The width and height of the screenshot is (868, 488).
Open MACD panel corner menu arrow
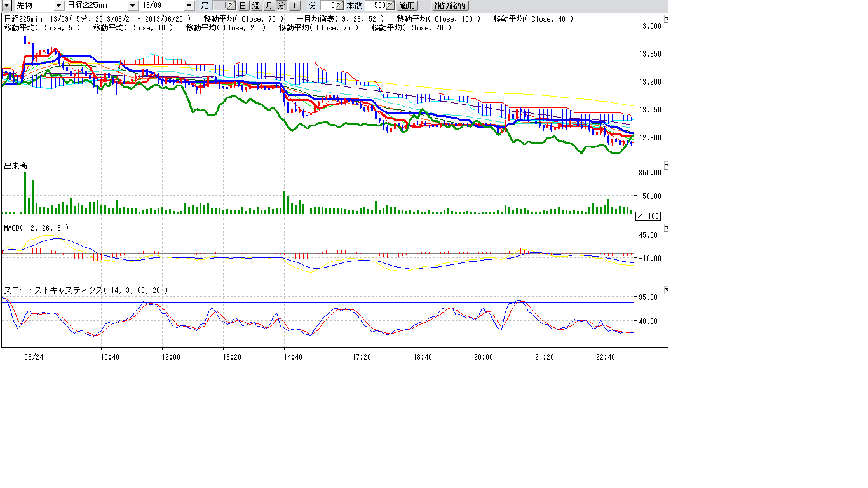click(666, 227)
